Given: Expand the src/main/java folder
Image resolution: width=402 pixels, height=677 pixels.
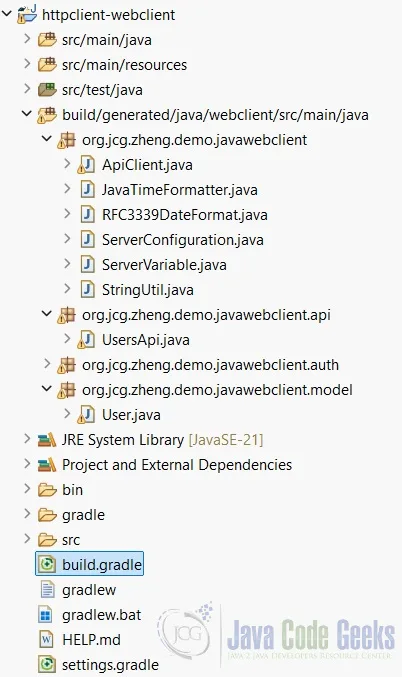Looking at the screenshot, I should [x=27, y=39].
